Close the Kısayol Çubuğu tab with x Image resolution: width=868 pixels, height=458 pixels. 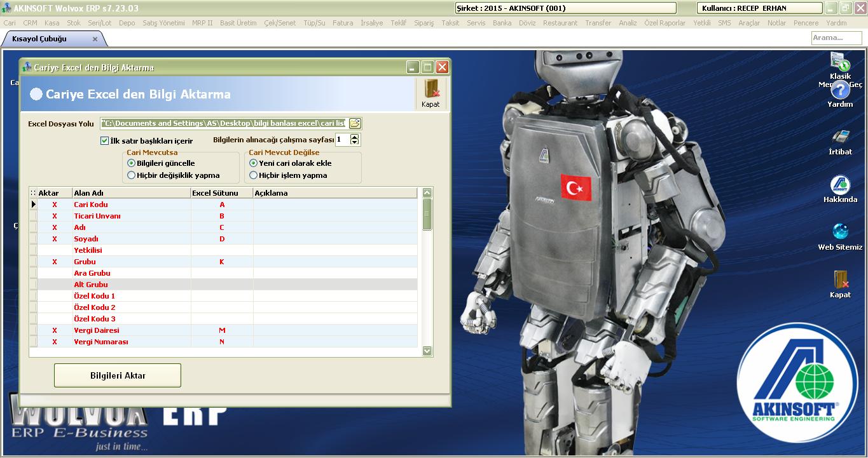point(95,39)
